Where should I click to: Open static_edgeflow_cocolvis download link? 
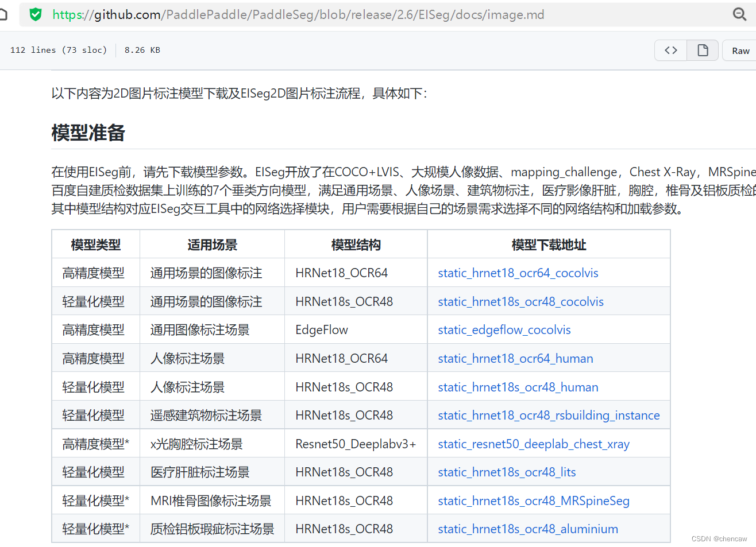pos(504,330)
